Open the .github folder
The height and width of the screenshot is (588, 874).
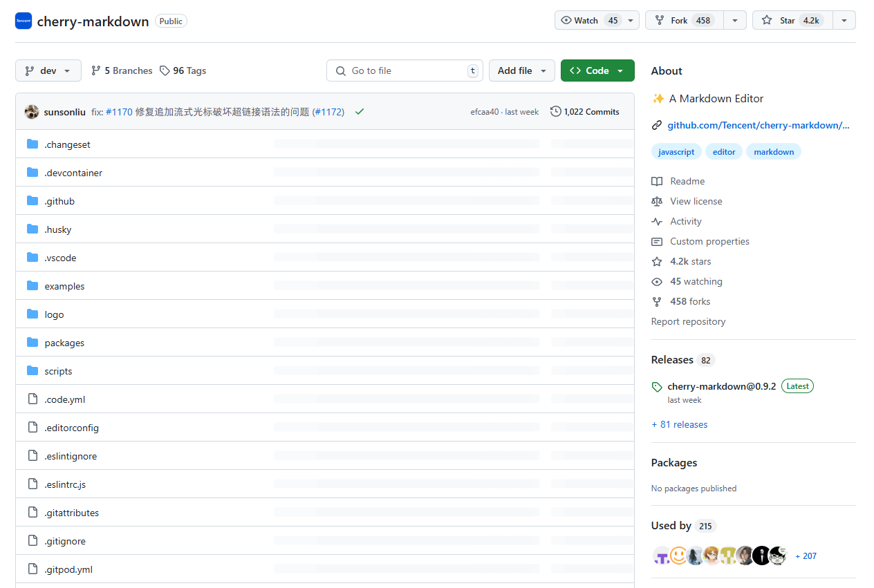click(x=59, y=201)
